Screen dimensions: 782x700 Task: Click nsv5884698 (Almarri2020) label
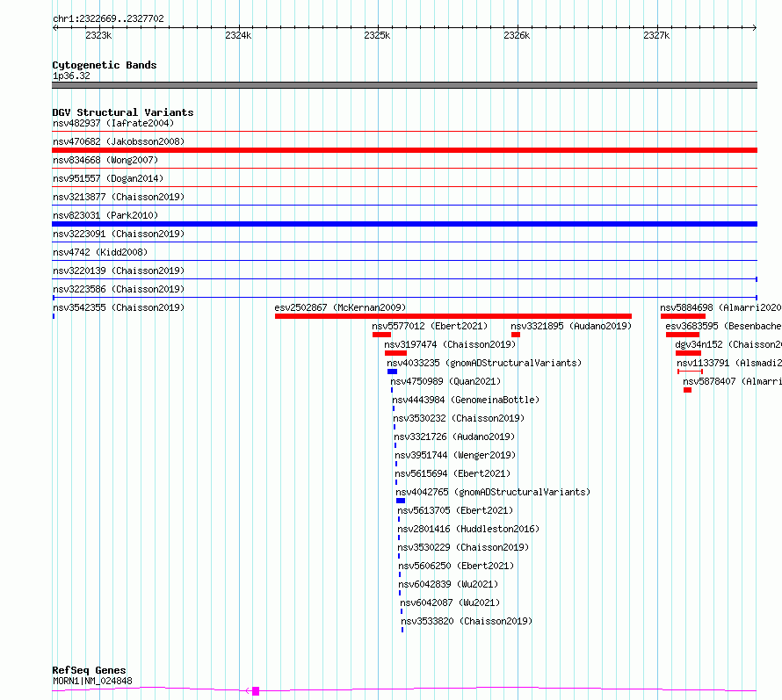[x=720, y=307]
